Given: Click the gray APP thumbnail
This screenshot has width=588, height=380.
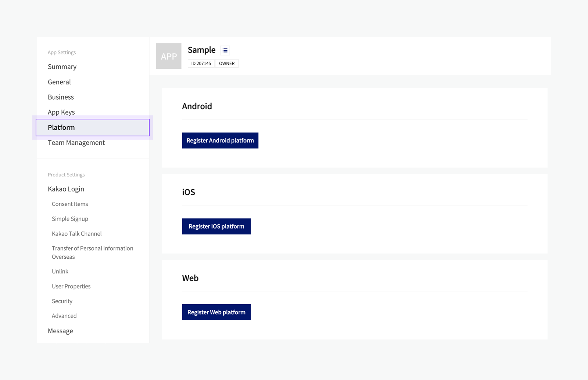Looking at the screenshot, I should tap(169, 56).
